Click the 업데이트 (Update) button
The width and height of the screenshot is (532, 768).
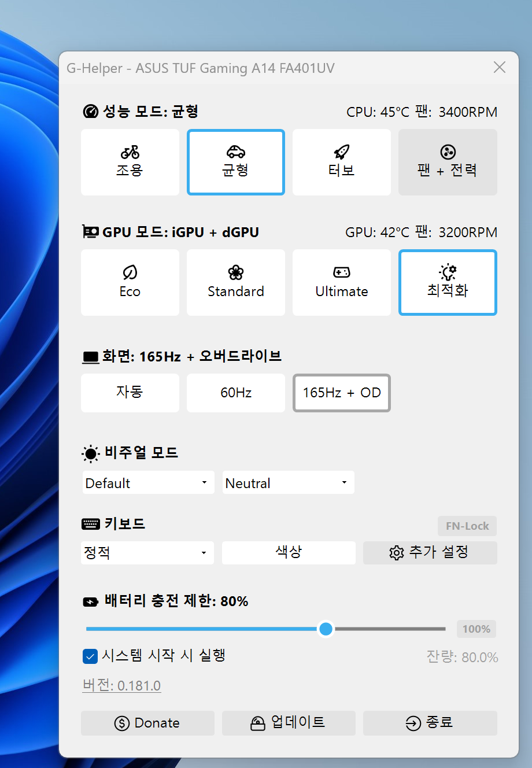[289, 723]
